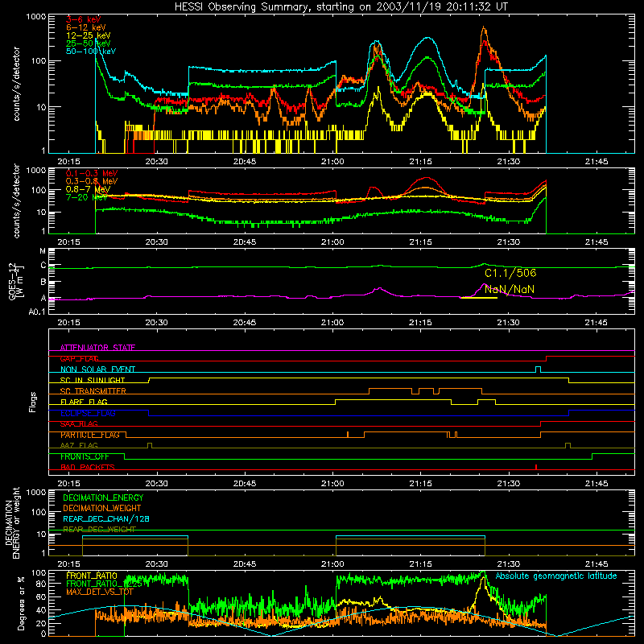Select the REAR_DEC_WEIGHT legend label
This screenshot has width=644, height=644.
99,530
